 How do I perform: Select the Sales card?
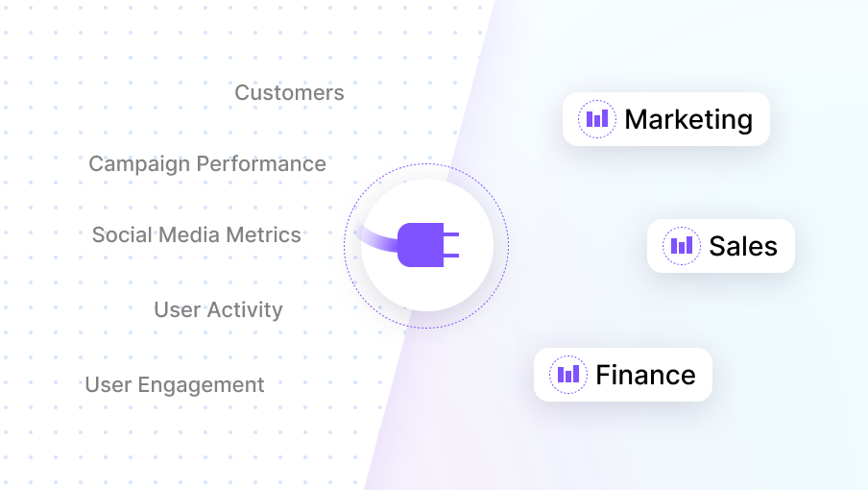point(721,246)
